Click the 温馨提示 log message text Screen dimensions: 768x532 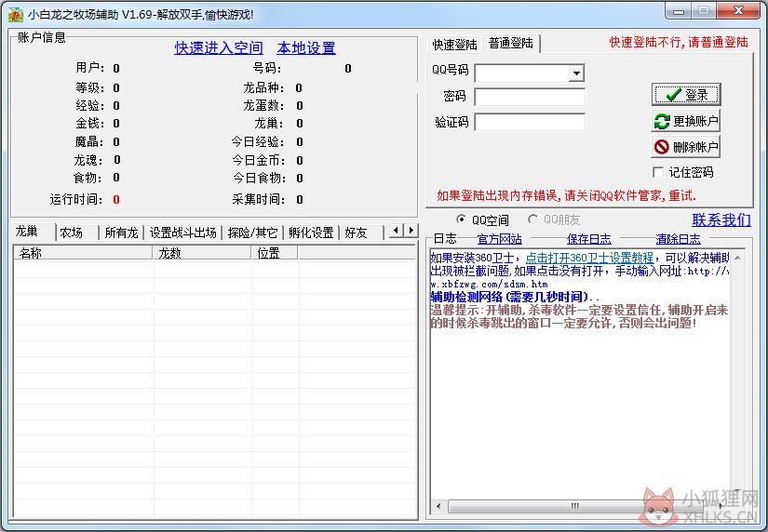pos(579,316)
